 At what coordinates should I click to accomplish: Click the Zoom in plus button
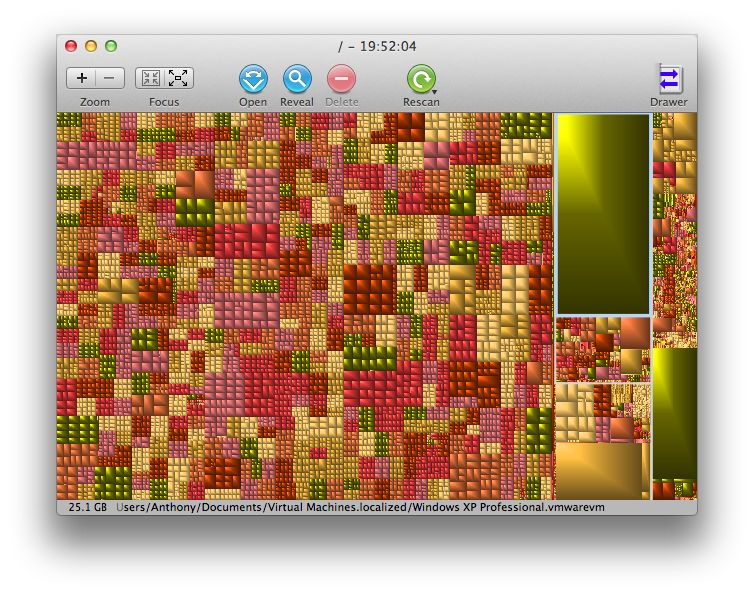[81, 78]
